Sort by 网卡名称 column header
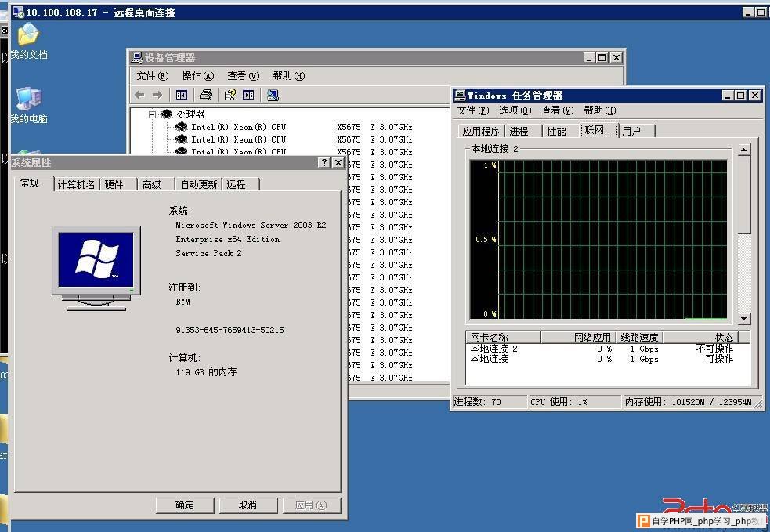Viewport: 770px width, 532px height. pos(503,337)
